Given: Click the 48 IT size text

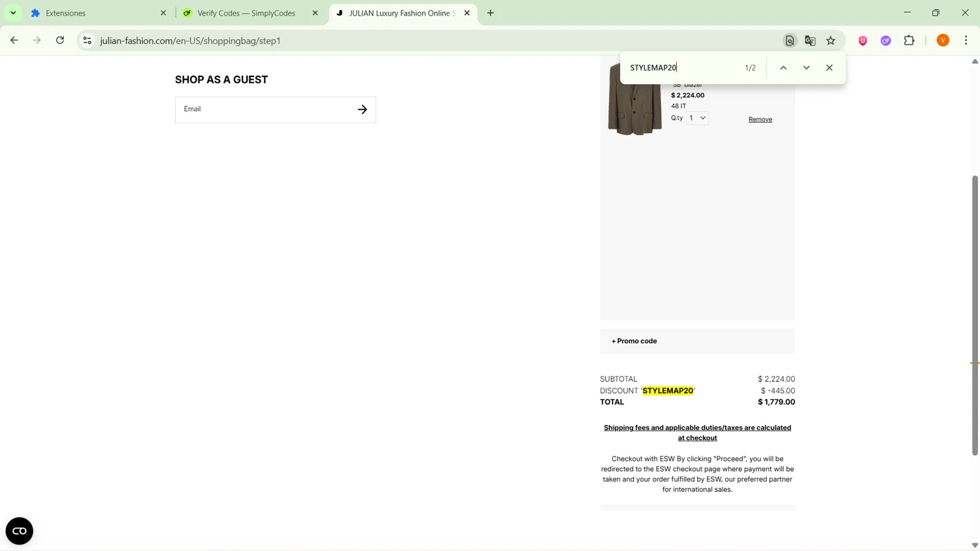Looking at the screenshot, I should [x=679, y=106].
